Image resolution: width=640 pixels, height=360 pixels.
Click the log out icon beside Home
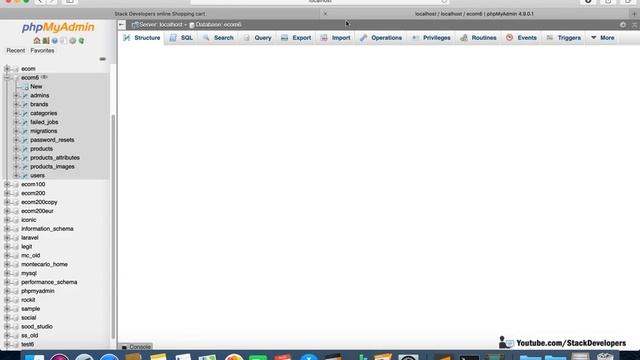46,41
